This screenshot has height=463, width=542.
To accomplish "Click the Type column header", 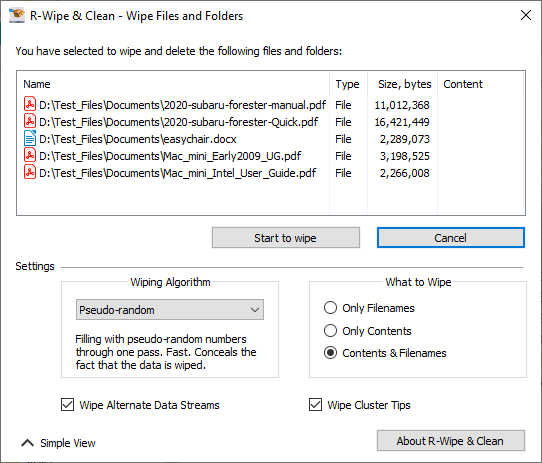I will [x=347, y=84].
